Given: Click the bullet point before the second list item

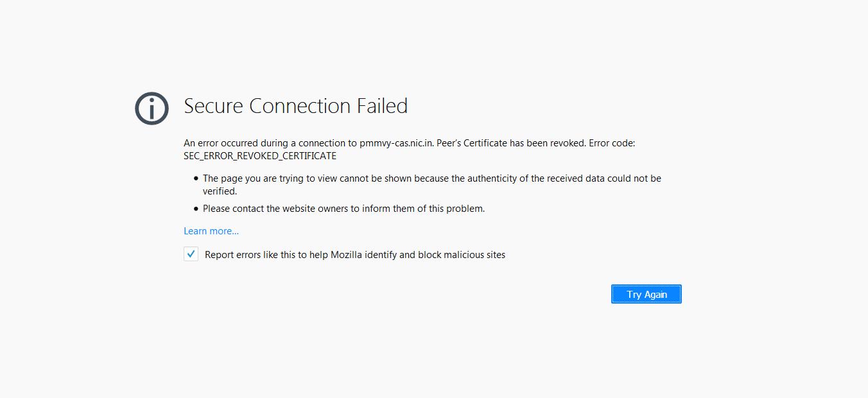Looking at the screenshot, I should pyautogui.click(x=196, y=208).
